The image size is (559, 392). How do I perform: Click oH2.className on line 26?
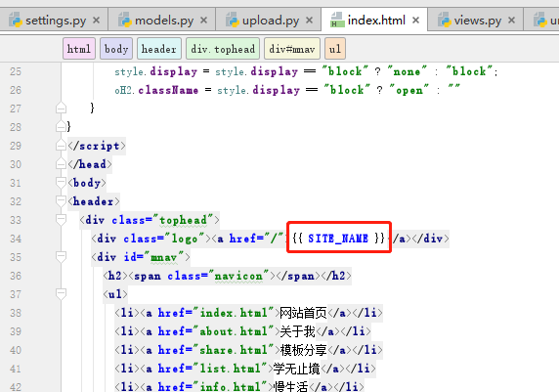[x=156, y=90]
